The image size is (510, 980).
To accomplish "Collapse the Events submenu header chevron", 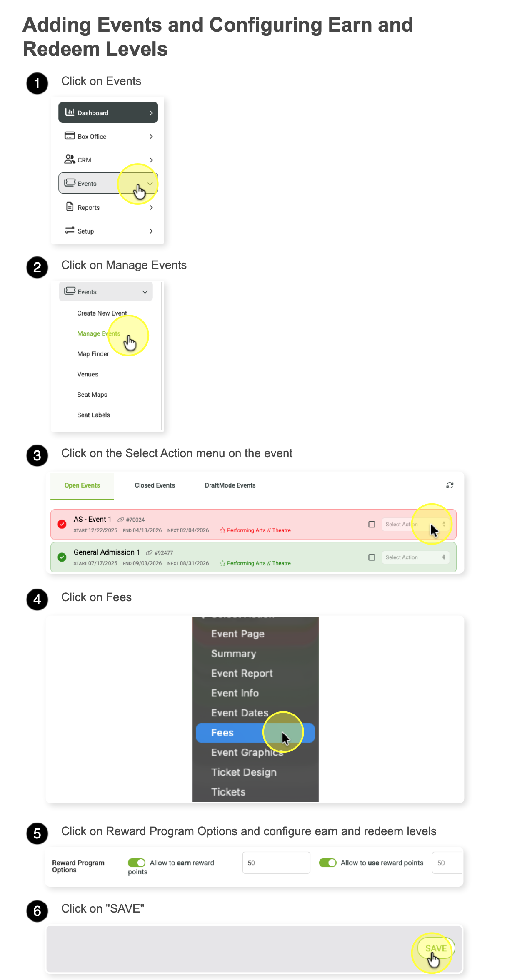I will pyautogui.click(x=145, y=292).
